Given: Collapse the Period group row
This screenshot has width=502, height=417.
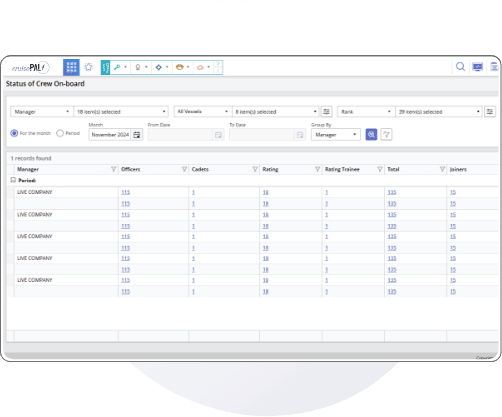Looking at the screenshot, I should point(13,180).
